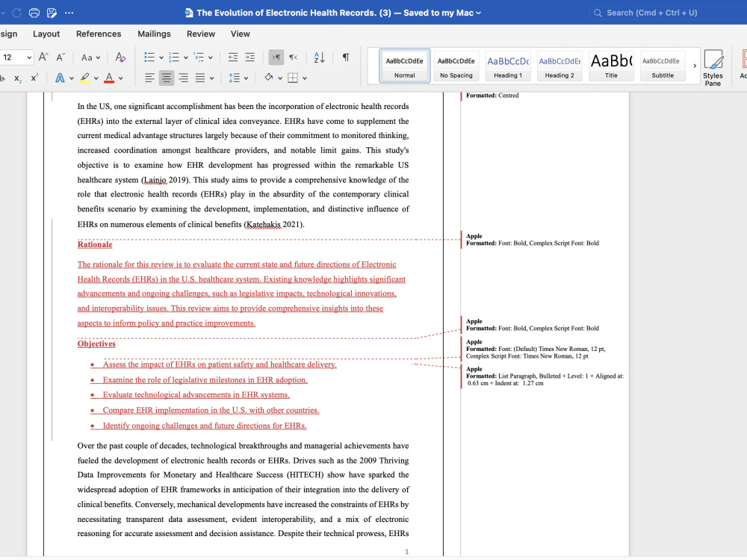This screenshot has height=560, width=747.
Task: Open the font size dropdown
Action: (x=29, y=57)
